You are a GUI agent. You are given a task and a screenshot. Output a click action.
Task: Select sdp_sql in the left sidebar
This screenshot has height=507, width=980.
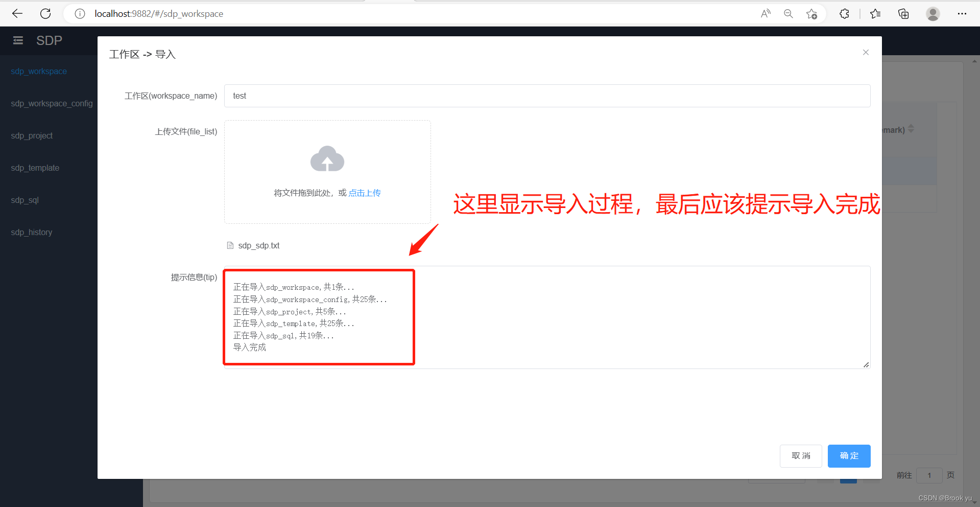pos(25,200)
